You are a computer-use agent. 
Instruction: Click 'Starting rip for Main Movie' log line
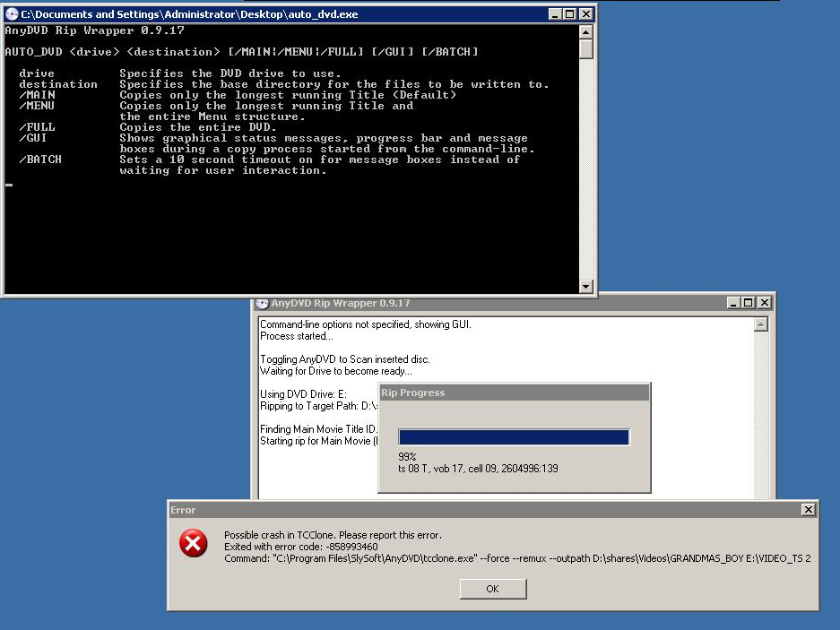pyautogui.click(x=319, y=441)
